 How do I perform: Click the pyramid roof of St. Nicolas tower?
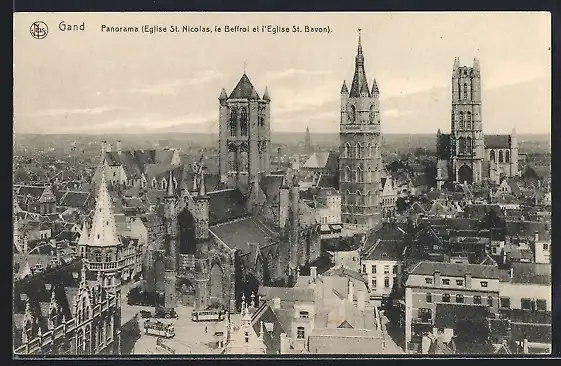[244, 87]
